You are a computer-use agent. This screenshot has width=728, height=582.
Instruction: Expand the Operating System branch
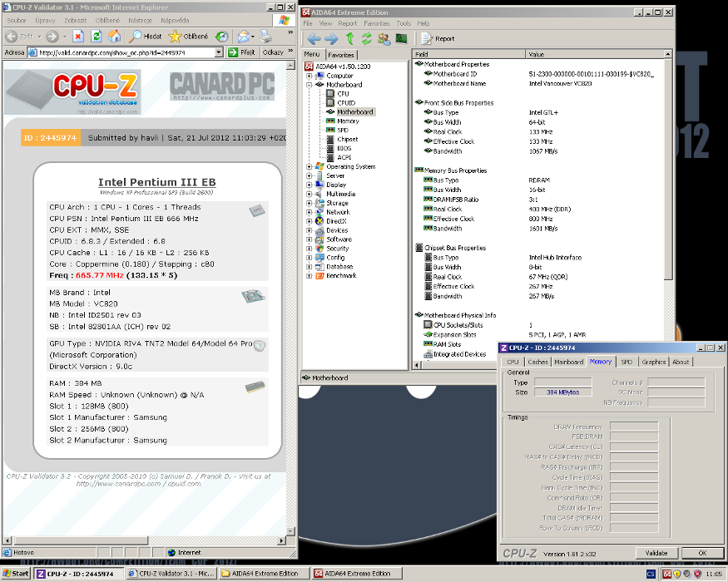(x=310, y=166)
